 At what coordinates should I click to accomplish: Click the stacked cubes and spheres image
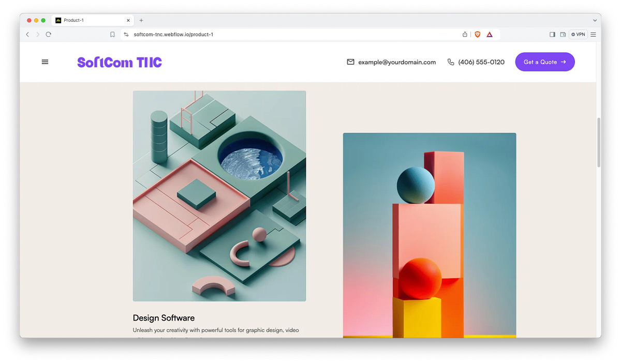430,235
